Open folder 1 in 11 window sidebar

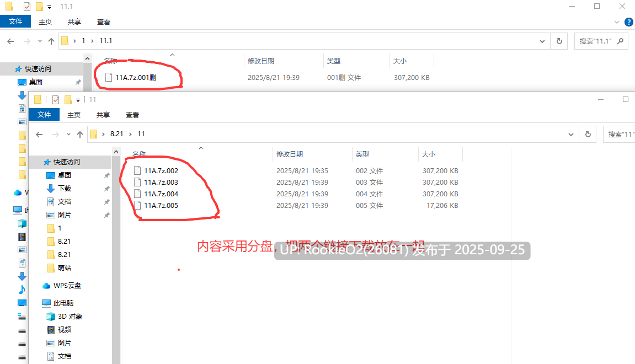[x=60, y=228]
